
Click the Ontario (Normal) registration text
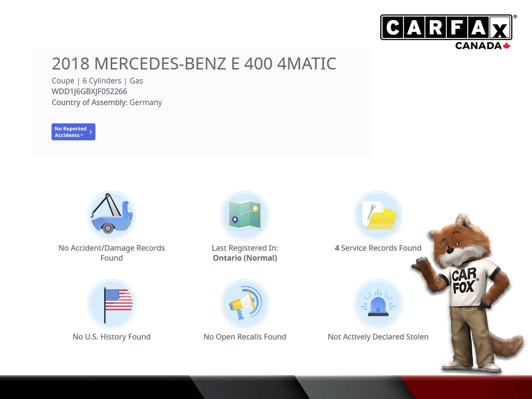[x=245, y=258]
